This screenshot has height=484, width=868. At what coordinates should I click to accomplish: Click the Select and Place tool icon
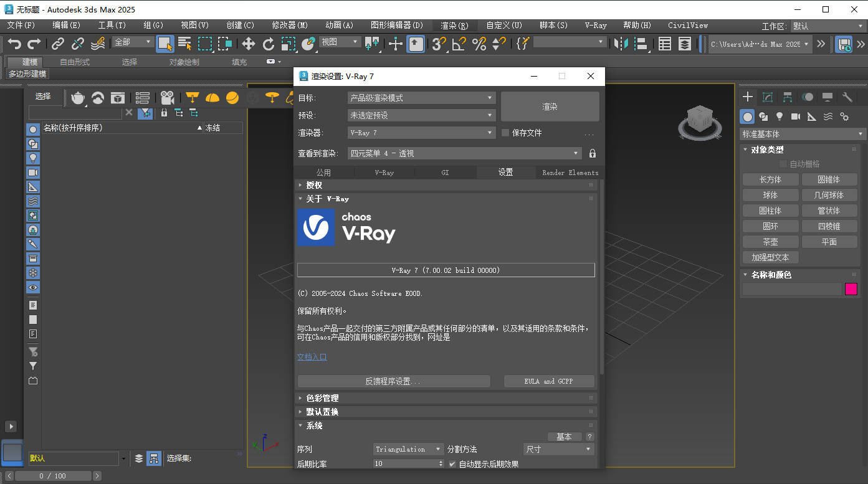pos(308,44)
